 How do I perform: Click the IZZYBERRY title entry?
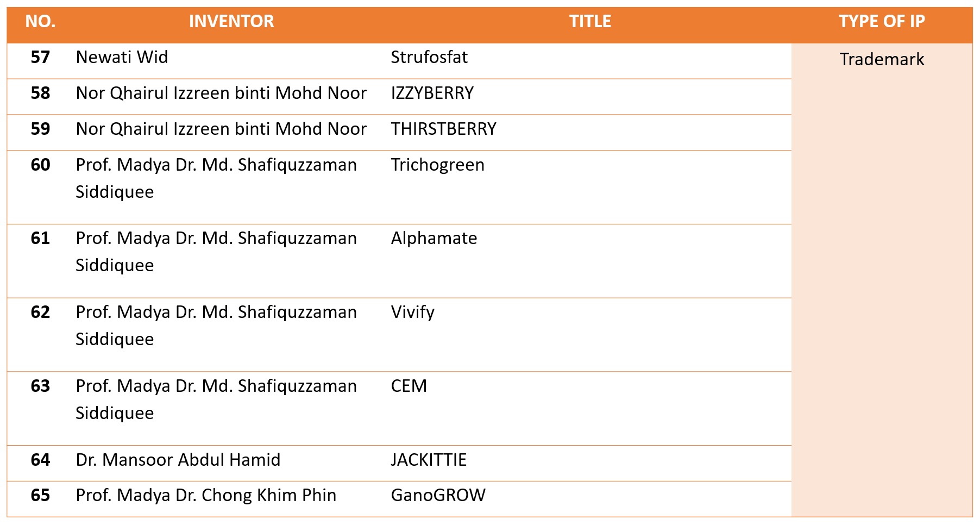click(x=432, y=93)
